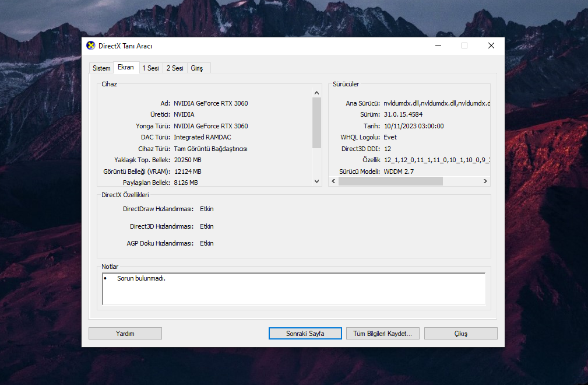Click inside the Notlar text box
This screenshot has height=385, width=588.
pos(294,289)
